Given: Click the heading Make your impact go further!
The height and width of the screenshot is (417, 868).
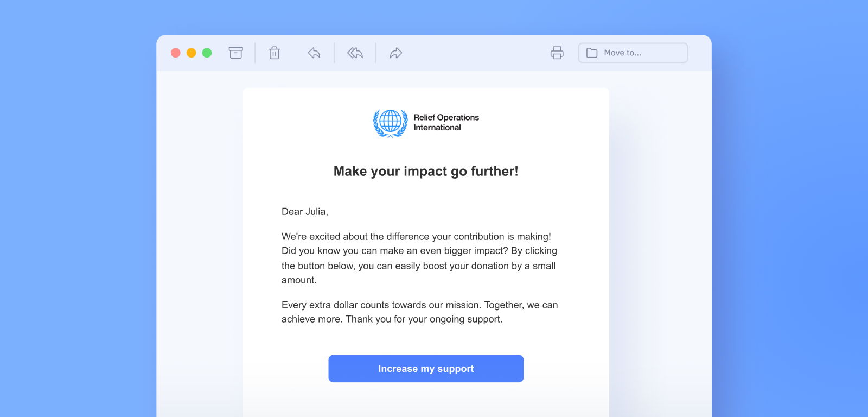Looking at the screenshot, I should (426, 171).
